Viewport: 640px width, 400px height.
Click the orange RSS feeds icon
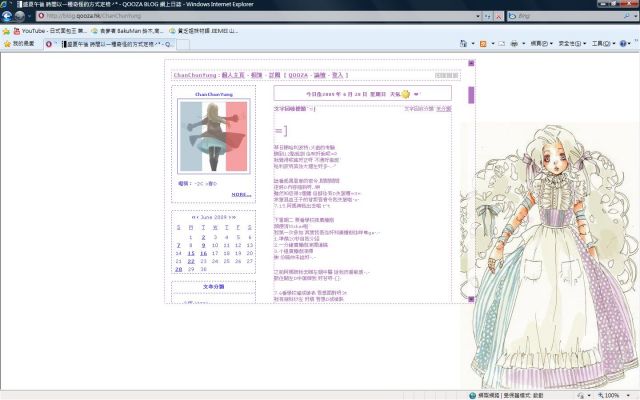[483, 43]
